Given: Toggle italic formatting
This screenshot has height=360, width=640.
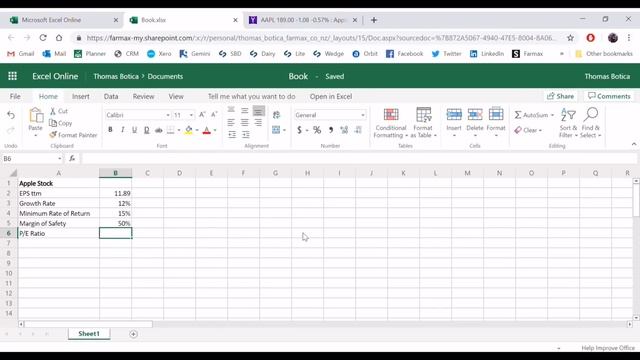Looking at the screenshot, I should [x=122, y=130].
